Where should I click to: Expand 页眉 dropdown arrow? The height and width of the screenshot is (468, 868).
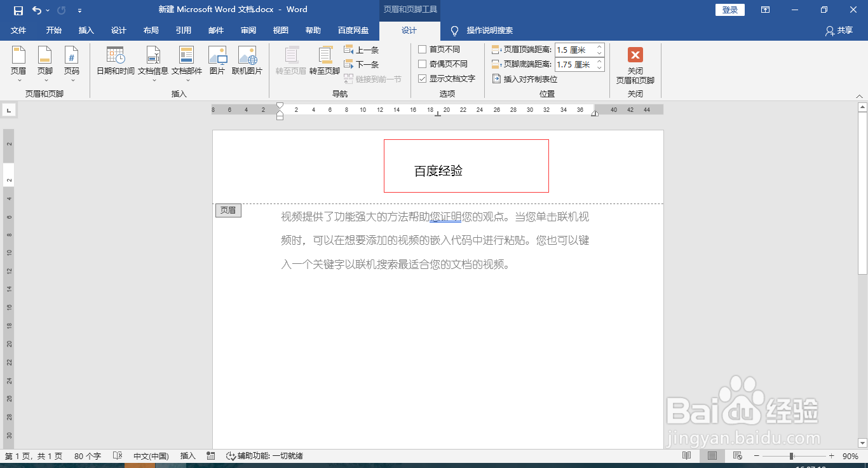click(x=18, y=81)
